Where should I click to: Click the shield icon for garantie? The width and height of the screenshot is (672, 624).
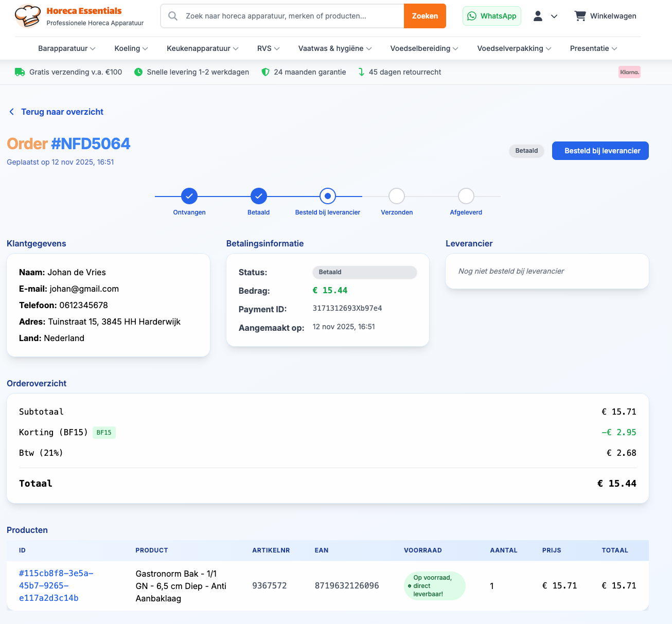tap(266, 72)
